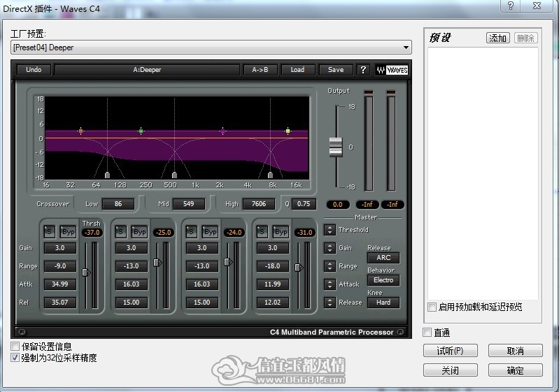Click the Master Gain stepper arrows
The width and height of the screenshot is (559, 392).
[x=330, y=248]
